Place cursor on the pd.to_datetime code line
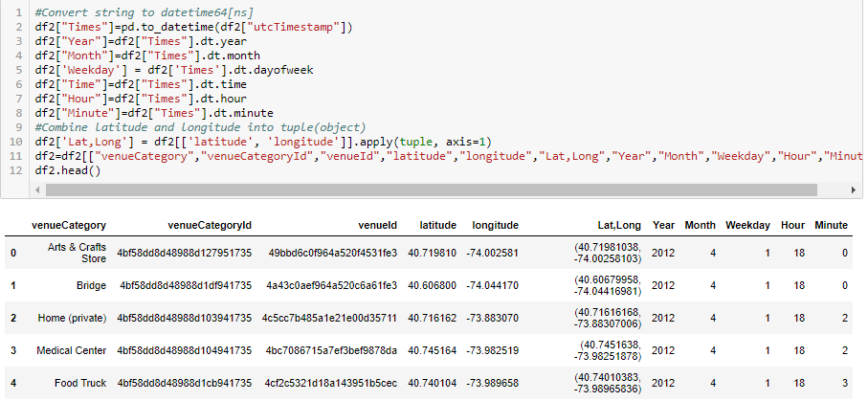Screen dimensions: 868x401 point(193,27)
